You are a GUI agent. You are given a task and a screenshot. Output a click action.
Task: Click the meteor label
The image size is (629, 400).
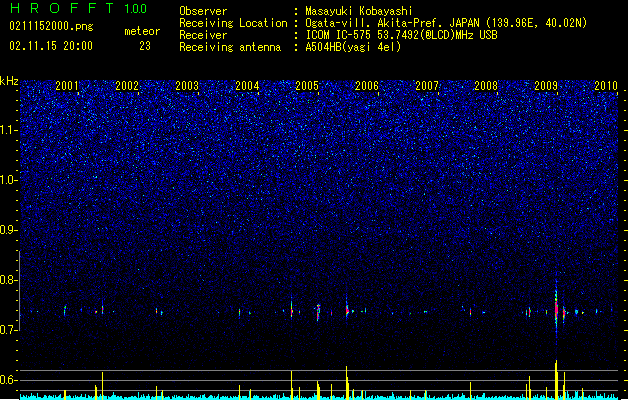click(142, 31)
